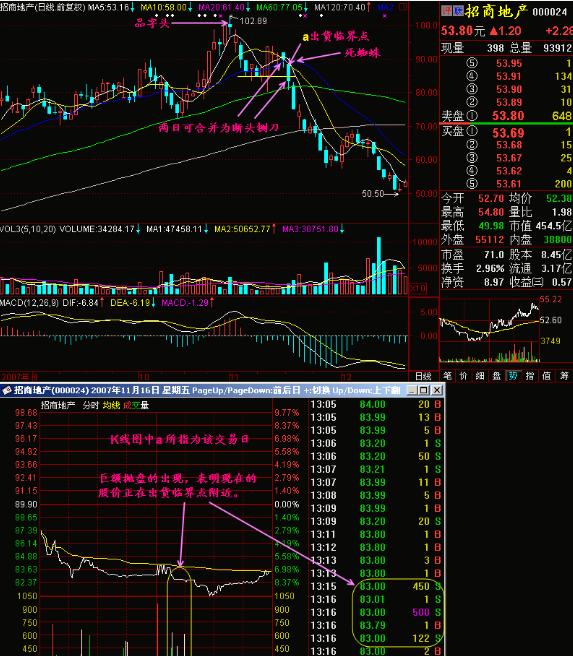Click sell order level ⑤ price 53.95
The image size is (573, 656).
[x=509, y=64]
